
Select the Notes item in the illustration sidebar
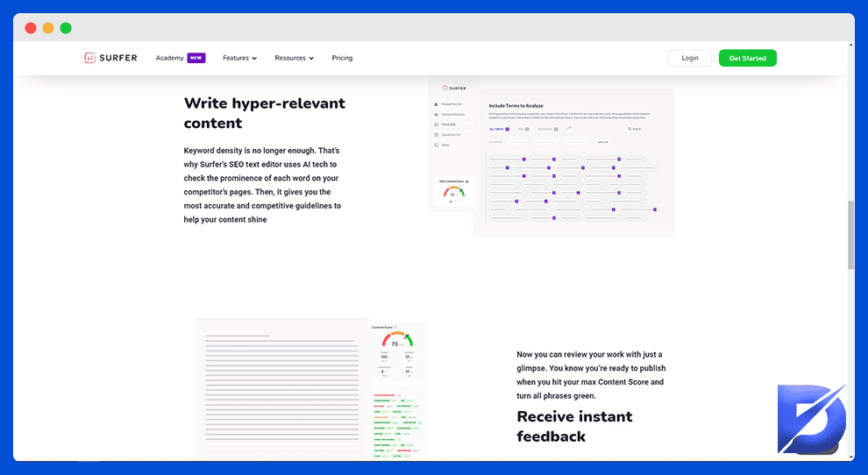click(442, 145)
